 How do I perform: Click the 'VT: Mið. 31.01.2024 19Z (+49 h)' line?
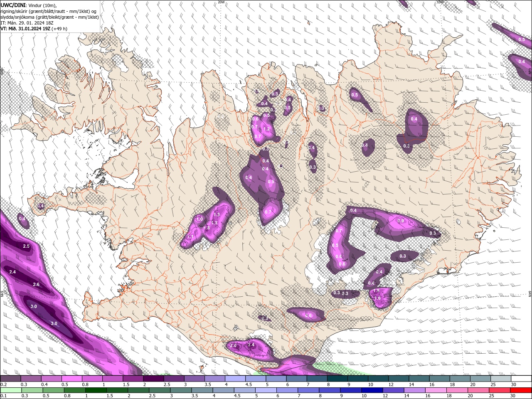[x=34, y=29]
